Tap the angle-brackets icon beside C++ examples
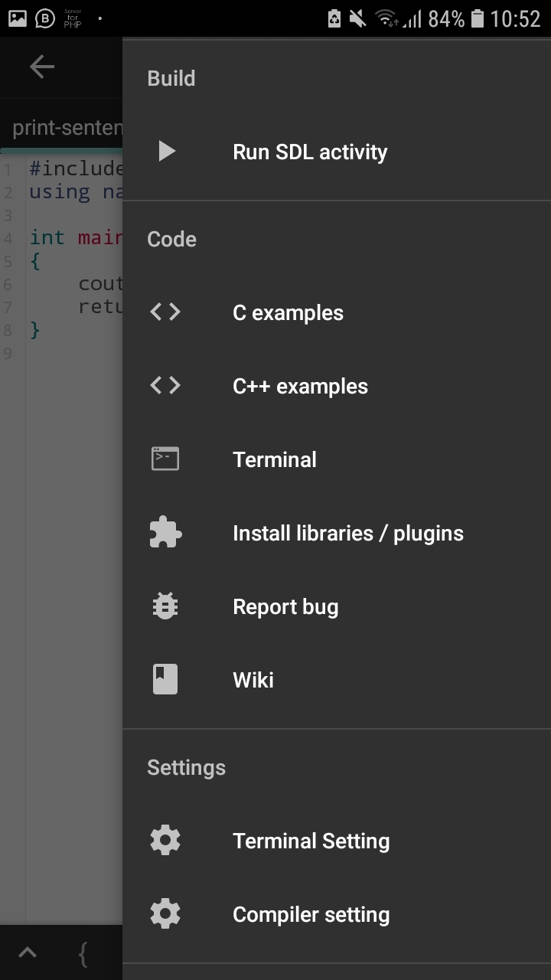The width and height of the screenshot is (551, 980). [165, 385]
